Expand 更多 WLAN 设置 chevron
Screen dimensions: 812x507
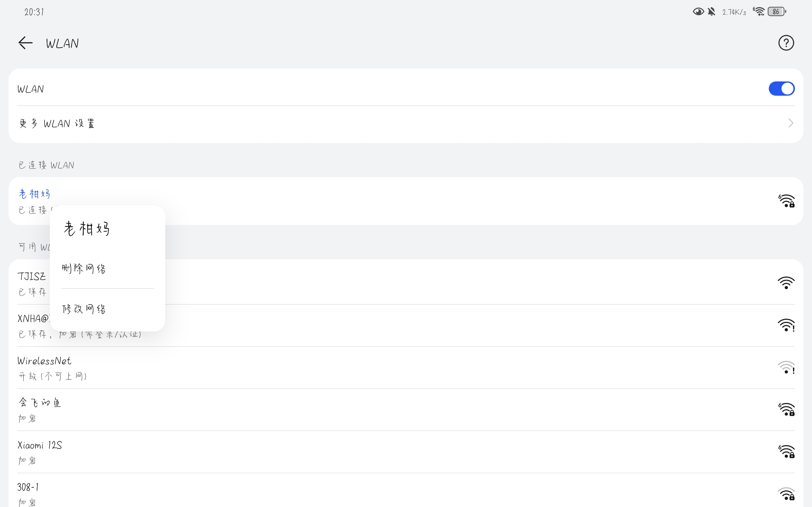790,123
